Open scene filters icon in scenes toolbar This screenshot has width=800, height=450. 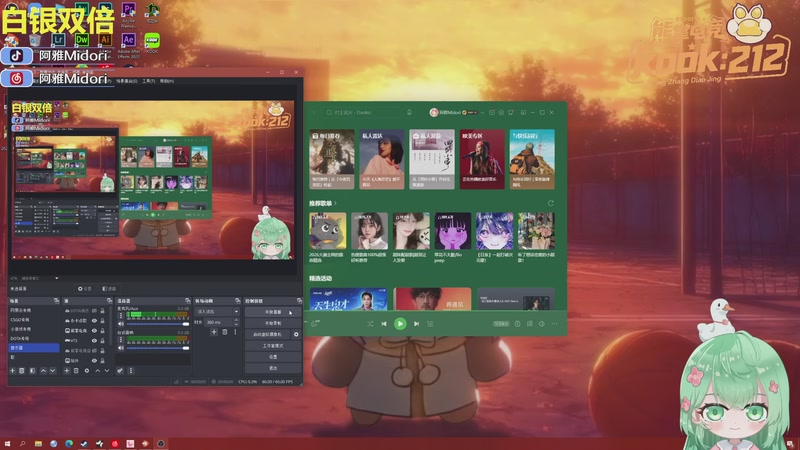point(33,371)
